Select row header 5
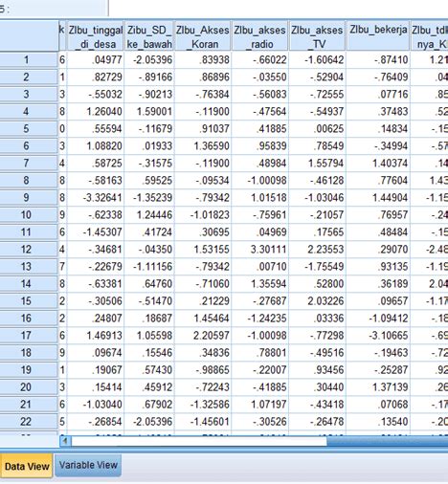Screen dimensions: 448x484 (29, 129)
